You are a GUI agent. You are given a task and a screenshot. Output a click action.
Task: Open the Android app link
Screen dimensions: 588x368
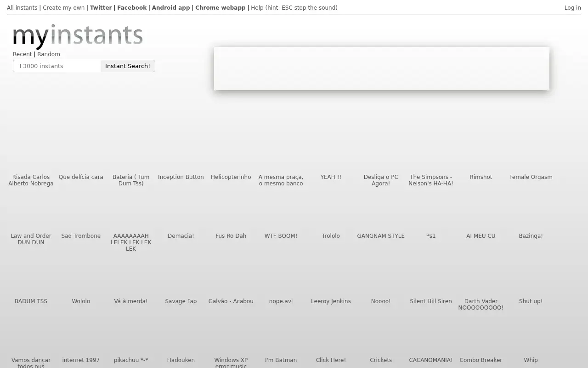click(171, 8)
